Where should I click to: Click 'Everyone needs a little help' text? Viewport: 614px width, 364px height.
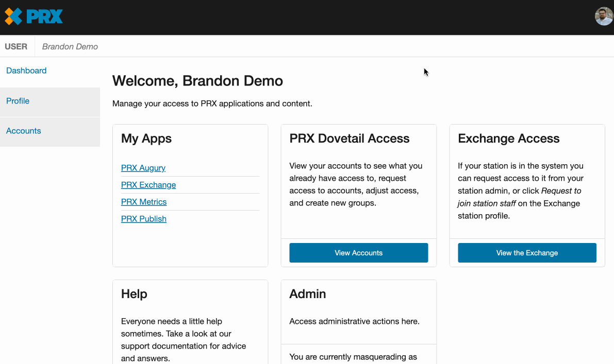(x=184, y=340)
